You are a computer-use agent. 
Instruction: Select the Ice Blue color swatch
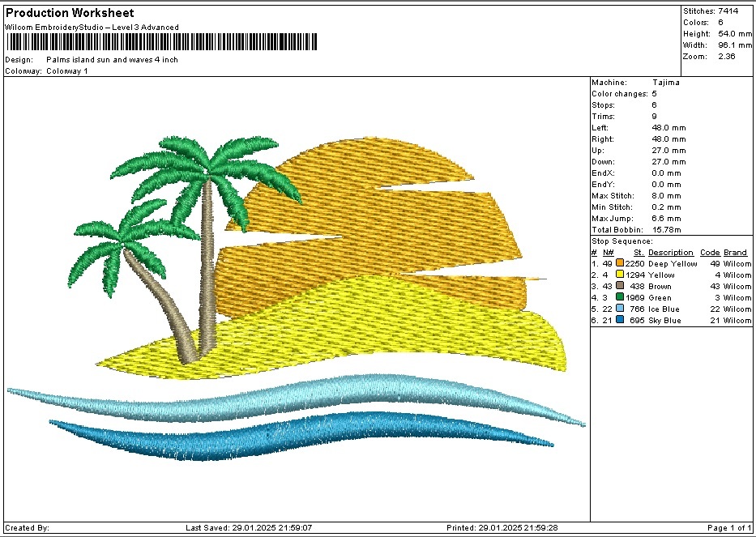pyautogui.click(x=620, y=309)
